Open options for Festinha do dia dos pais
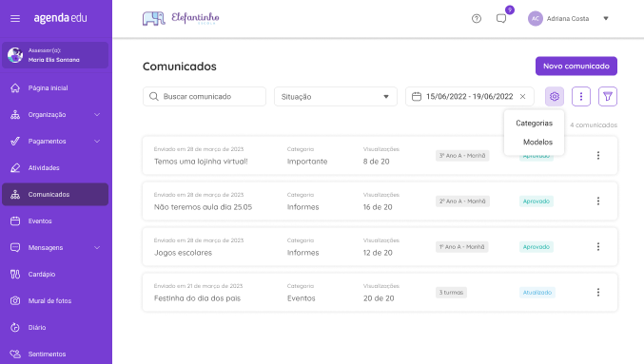 (x=598, y=292)
